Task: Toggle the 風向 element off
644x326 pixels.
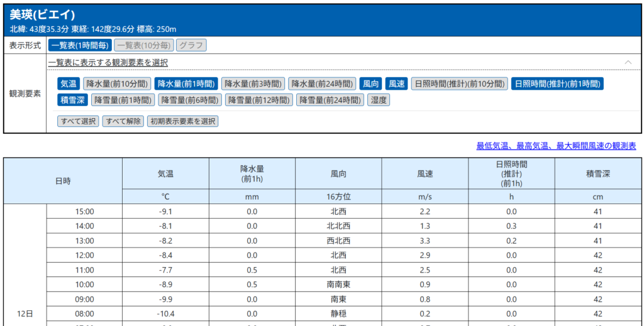Action: click(x=371, y=84)
